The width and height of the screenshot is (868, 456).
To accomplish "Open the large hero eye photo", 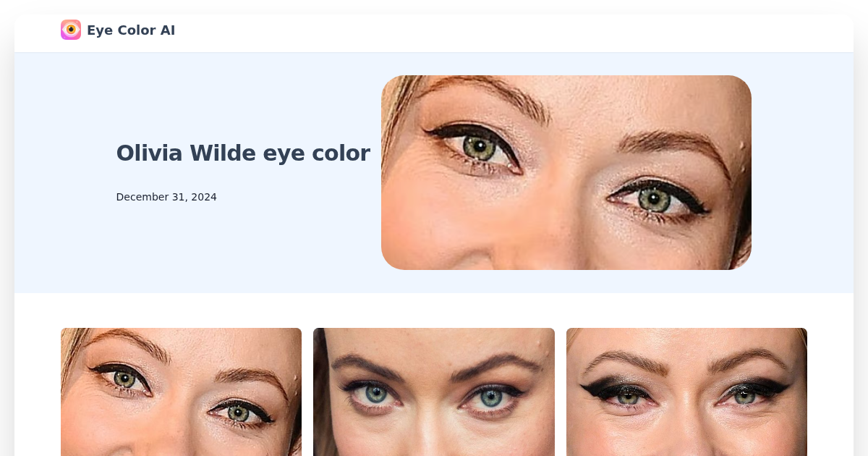I will point(566,172).
